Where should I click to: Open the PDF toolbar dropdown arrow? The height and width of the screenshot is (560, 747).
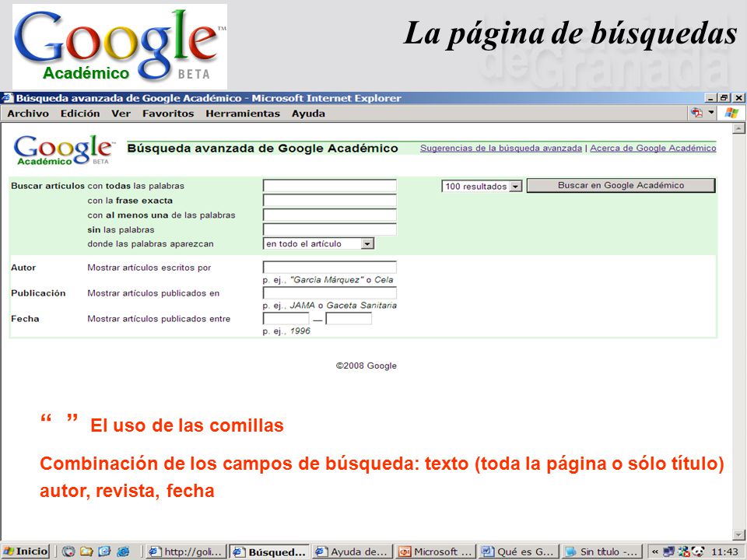[x=711, y=114]
